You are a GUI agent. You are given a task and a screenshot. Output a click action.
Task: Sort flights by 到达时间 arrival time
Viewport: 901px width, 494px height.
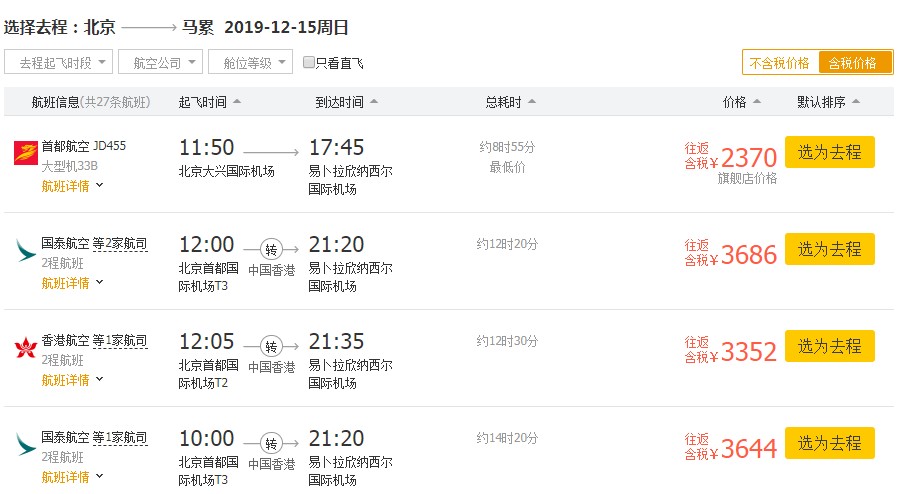(346, 102)
